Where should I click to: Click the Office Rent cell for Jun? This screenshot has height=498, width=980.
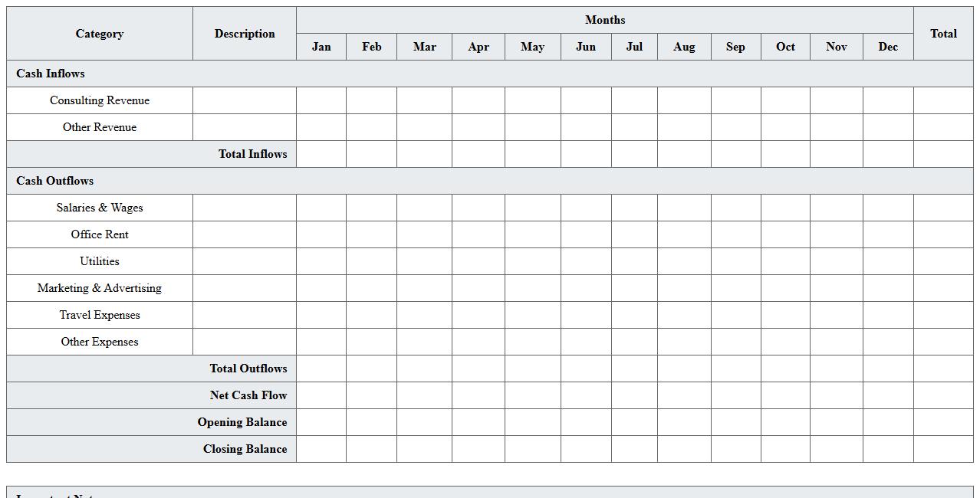[x=586, y=234]
